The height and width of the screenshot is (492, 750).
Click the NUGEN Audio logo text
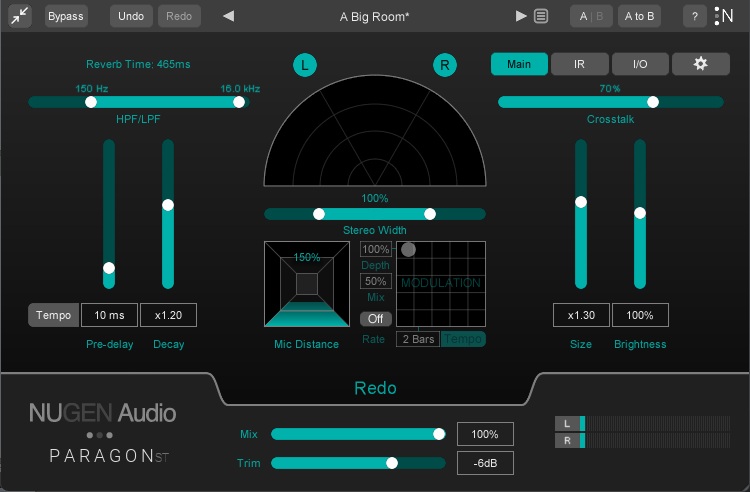coord(102,413)
